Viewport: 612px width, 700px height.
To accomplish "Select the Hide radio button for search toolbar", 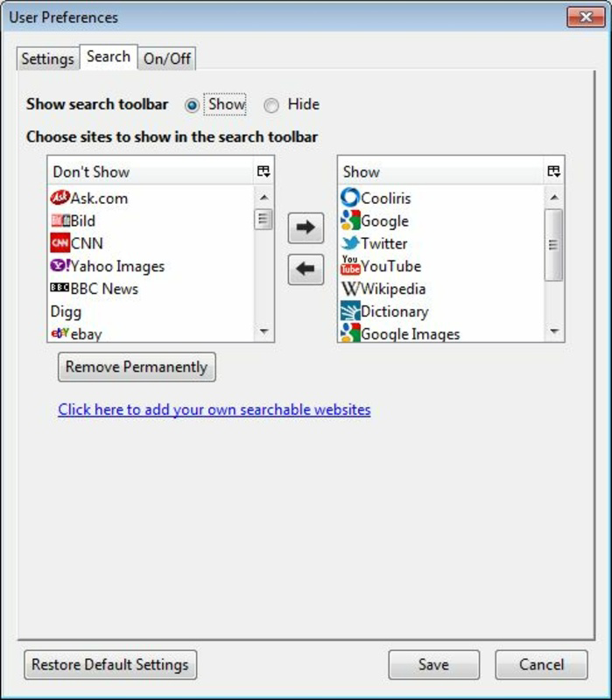I will tap(271, 106).
